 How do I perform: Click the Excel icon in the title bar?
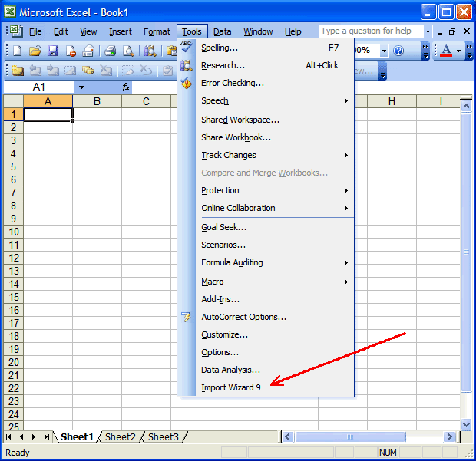point(10,12)
